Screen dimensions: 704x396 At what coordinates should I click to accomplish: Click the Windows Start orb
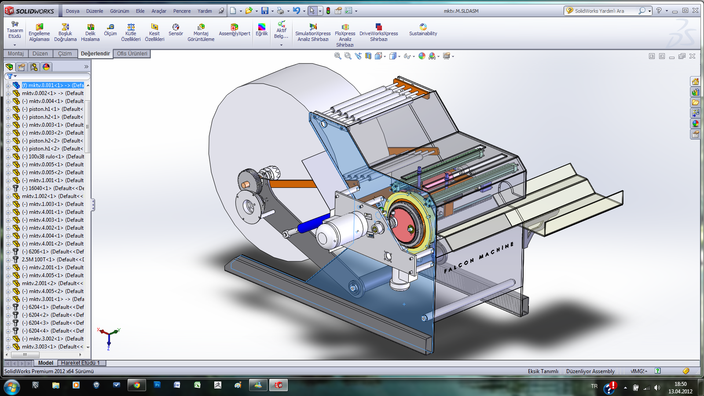click(x=11, y=386)
